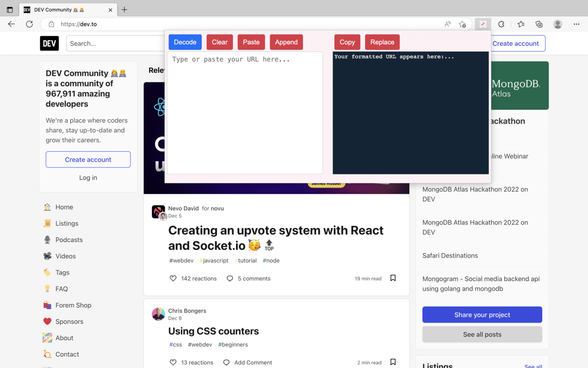Screen dimensions: 588x368
Task: Close the DEV Community tab
Action: (x=110, y=10)
